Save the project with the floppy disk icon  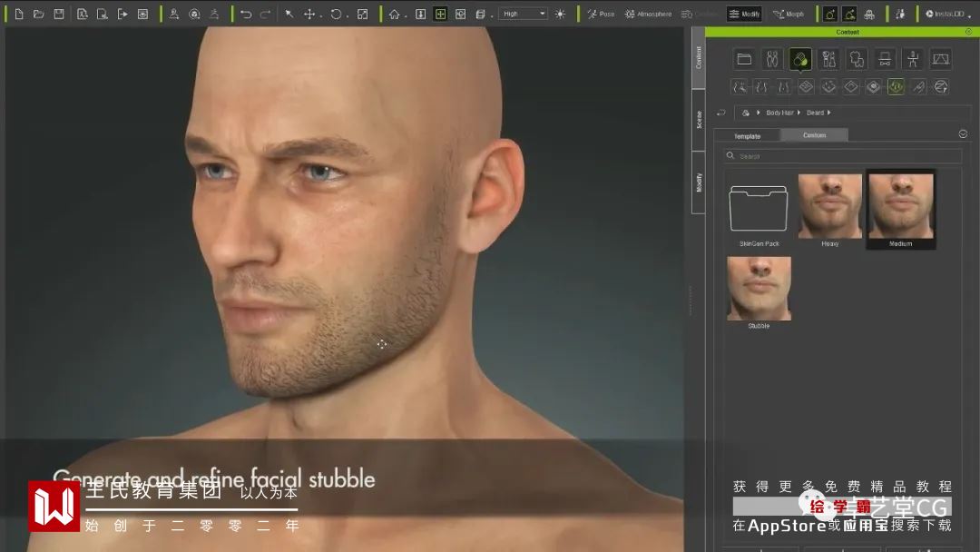click(59, 14)
